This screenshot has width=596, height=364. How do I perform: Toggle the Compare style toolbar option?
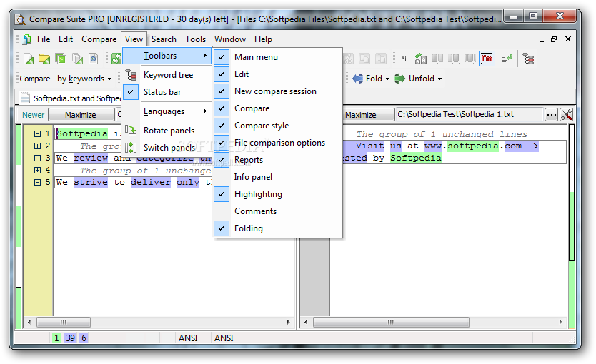click(x=222, y=125)
